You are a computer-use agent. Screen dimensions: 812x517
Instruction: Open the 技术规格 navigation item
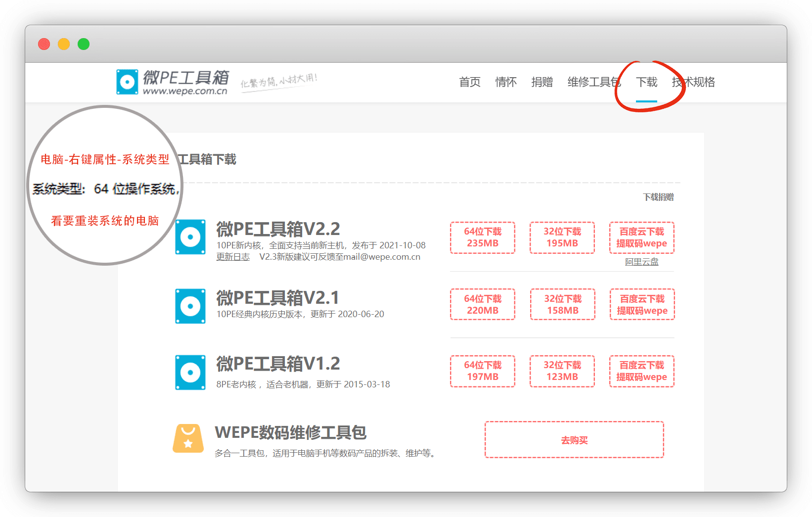point(693,82)
